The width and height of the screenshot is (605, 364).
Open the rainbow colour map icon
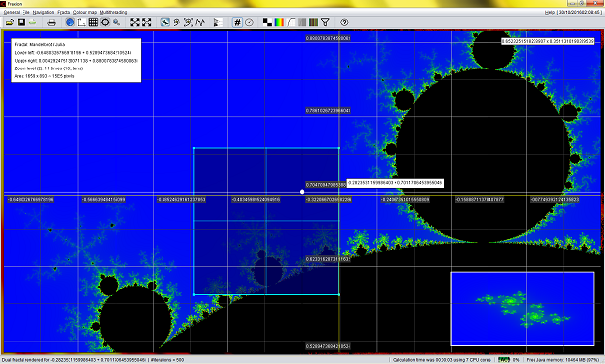279,23
